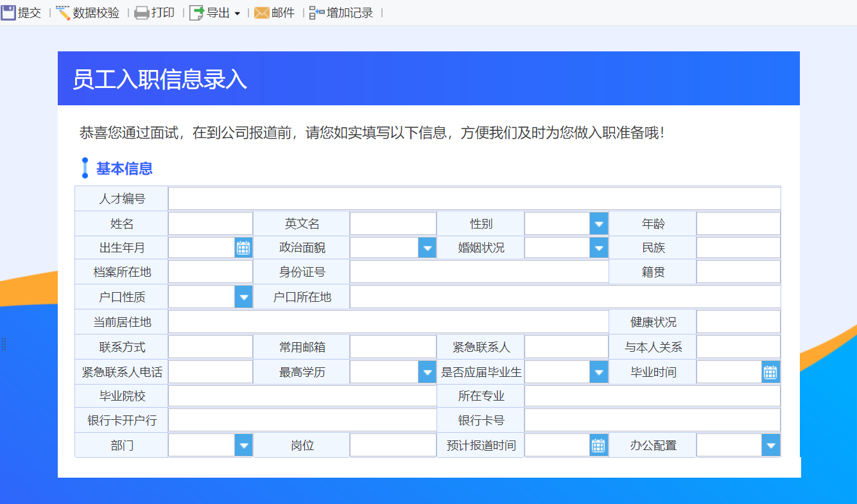
Task: Click into the 出生年月 date field
Action: tap(202, 248)
